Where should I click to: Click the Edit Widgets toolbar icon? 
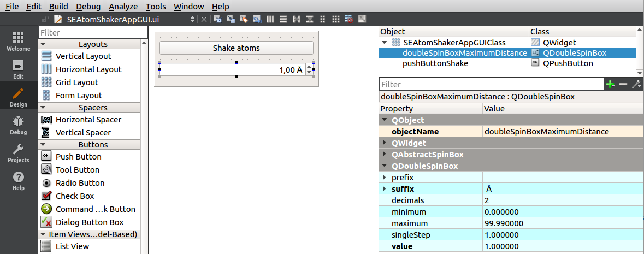pos(217,19)
